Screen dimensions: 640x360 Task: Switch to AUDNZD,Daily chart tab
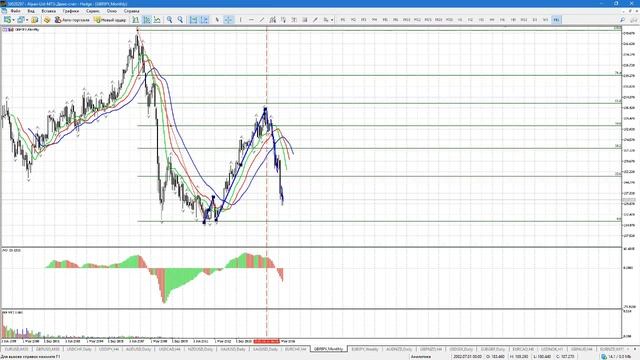(x=399, y=349)
